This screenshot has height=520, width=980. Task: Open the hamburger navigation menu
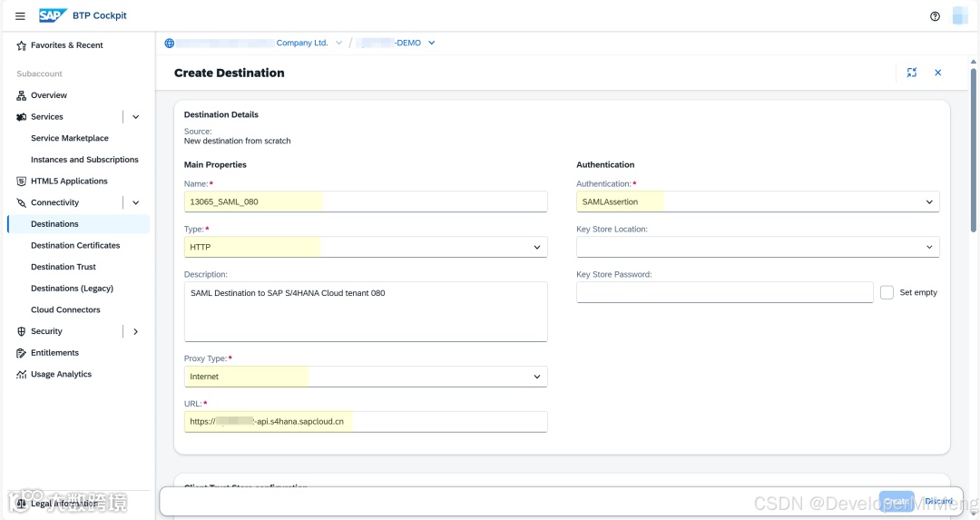[20, 16]
